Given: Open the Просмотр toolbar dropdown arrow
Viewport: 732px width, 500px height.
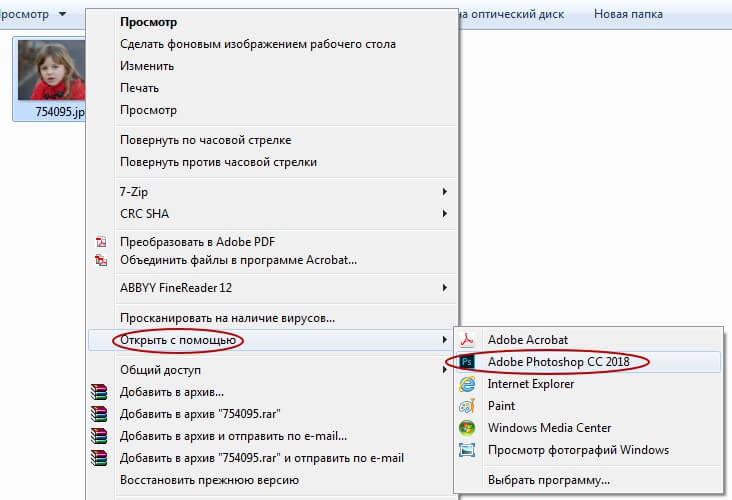Looking at the screenshot, I should (62, 14).
